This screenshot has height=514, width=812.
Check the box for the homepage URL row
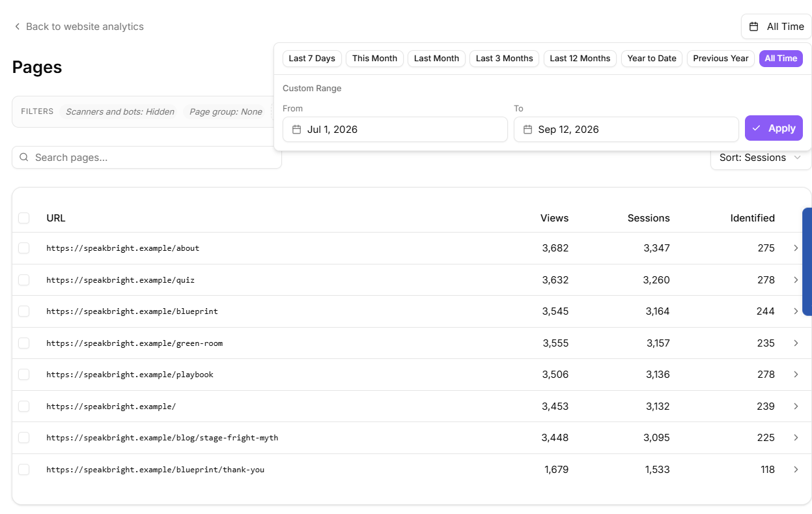tap(24, 407)
